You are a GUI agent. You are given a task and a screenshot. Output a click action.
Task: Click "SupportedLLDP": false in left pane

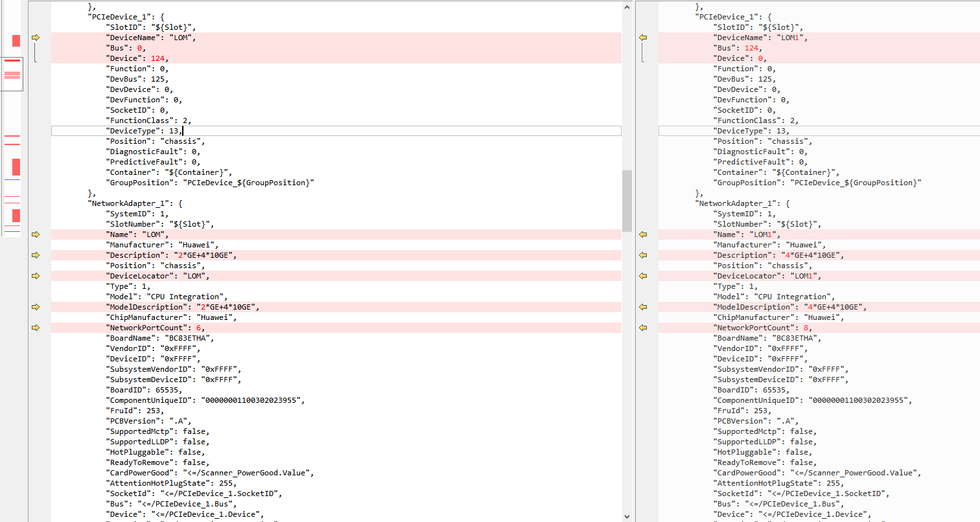click(x=157, y=442)
